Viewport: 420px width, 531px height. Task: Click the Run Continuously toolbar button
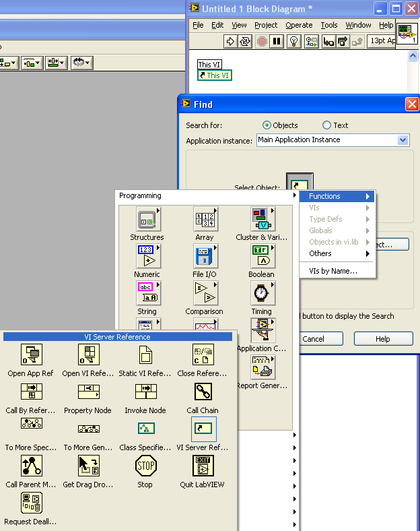(x=245, y=41)
